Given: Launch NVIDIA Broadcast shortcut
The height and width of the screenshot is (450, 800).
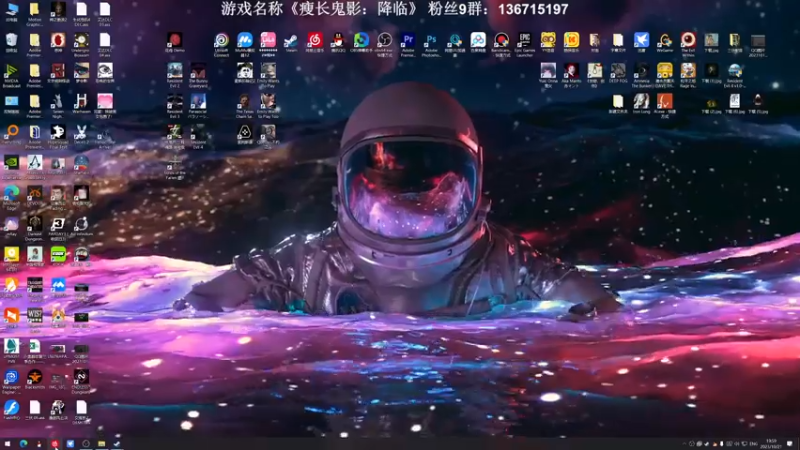Looking at the screenshot, I should click(x=11, y=76).
